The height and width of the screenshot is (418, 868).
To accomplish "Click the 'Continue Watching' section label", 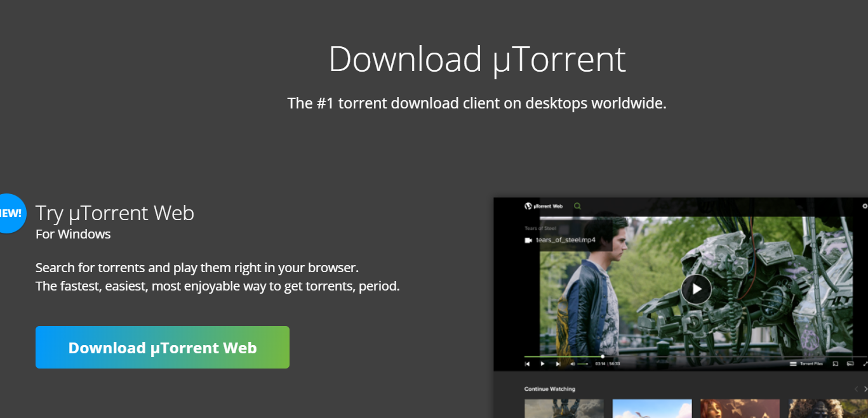I will pos(550,389).
